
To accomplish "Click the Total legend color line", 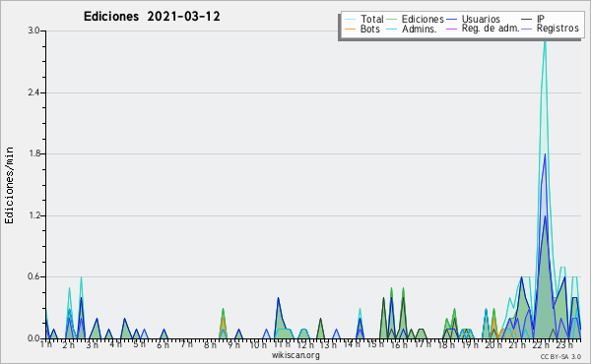I will pos(350,19).
